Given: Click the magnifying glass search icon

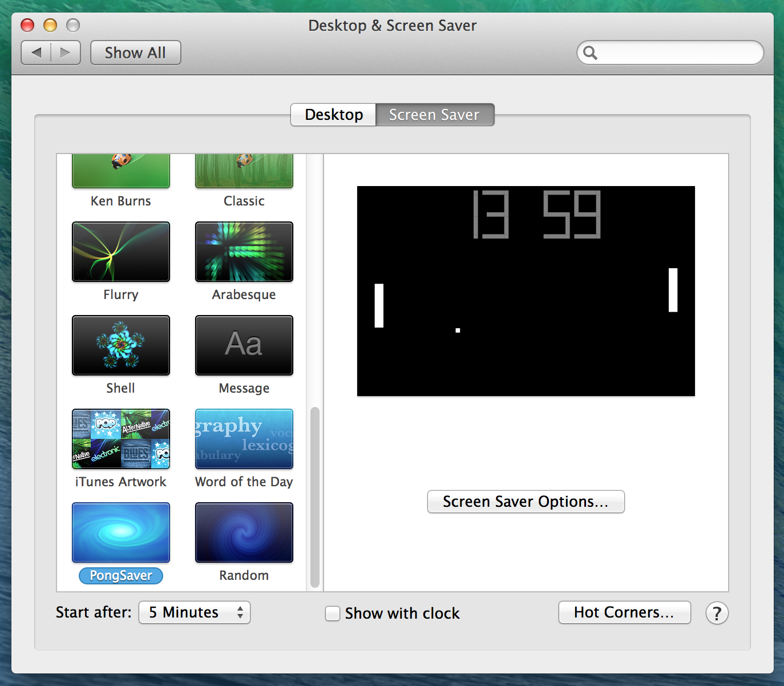Looking at the screenshot, I should coord(591,53).
